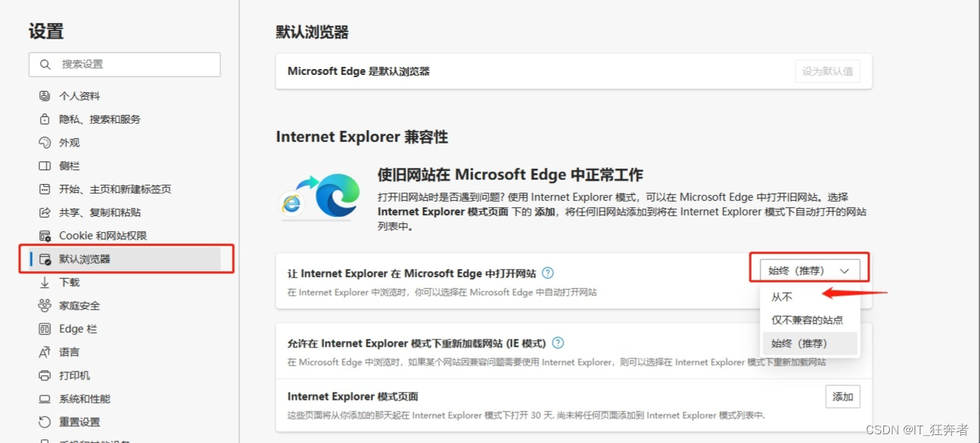Choose 始终（推荐）in the dropdown list
Viewport: 980px width, 443px height.
(810, 343)
